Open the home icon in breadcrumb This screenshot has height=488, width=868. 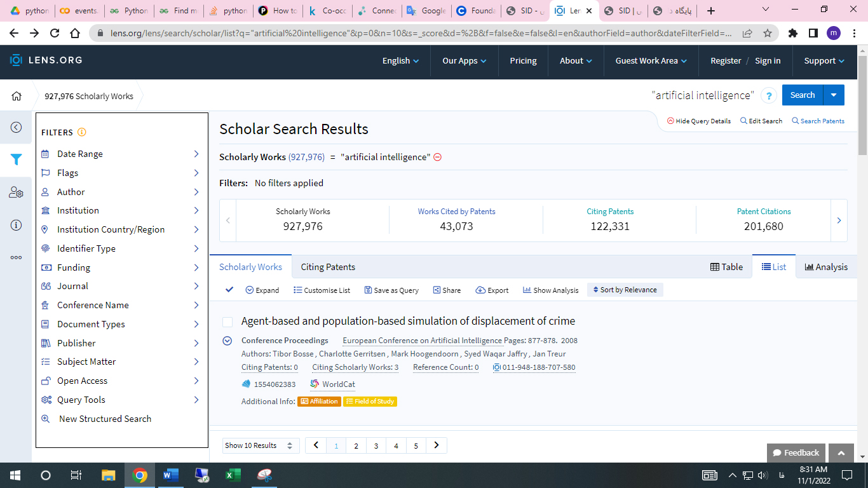click(17, 97)
